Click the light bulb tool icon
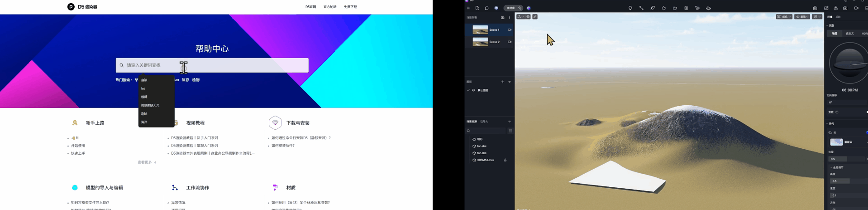The height and width of the screenshot is (210, 868). coord(630,8)
